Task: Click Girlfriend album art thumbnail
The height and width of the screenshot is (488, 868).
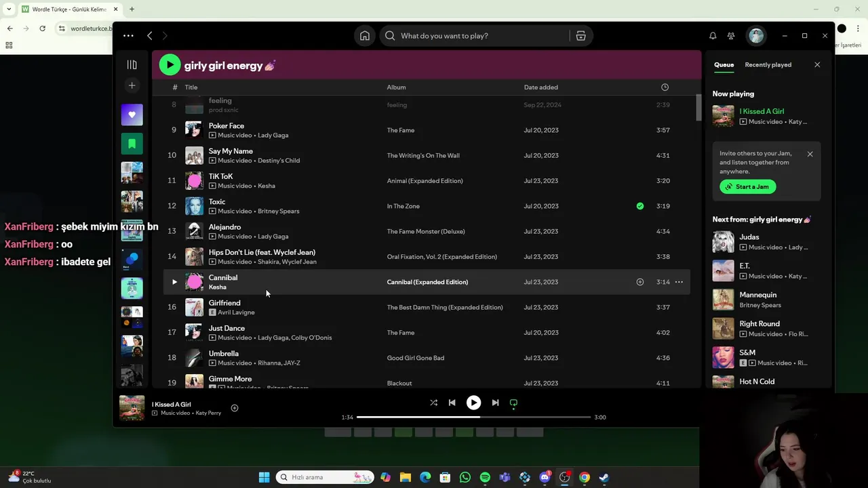Action: 194,307
